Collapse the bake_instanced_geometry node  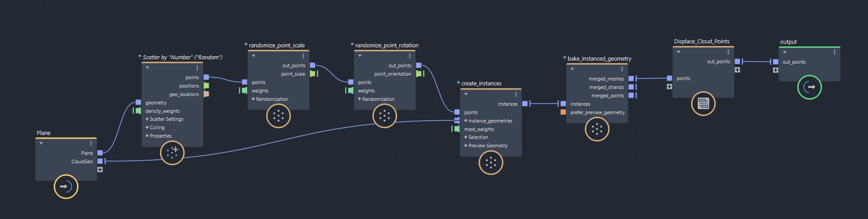pyautogui.click(x=572, y=69)
